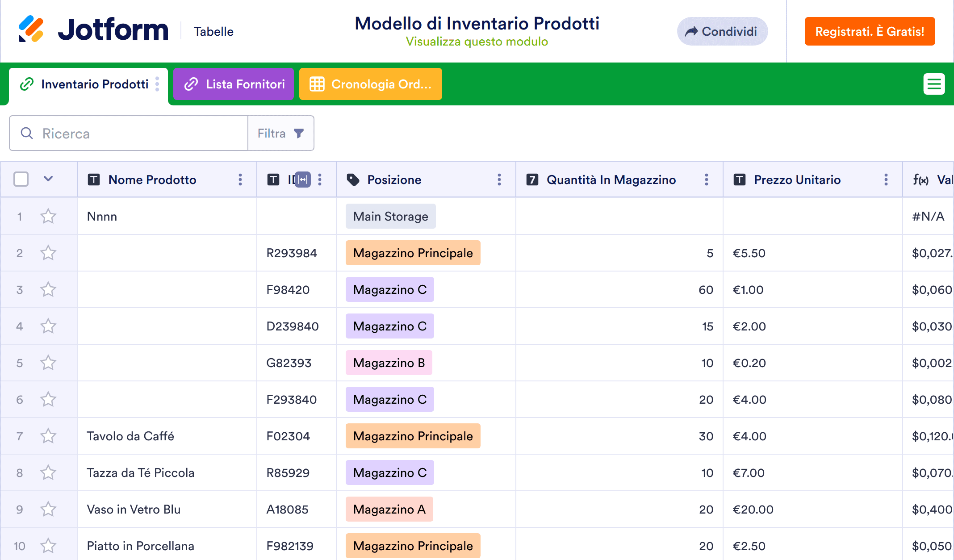954x560 pixels.
Task: Open Inventario Prodotti tab options dots
Action: click(157, 84)
